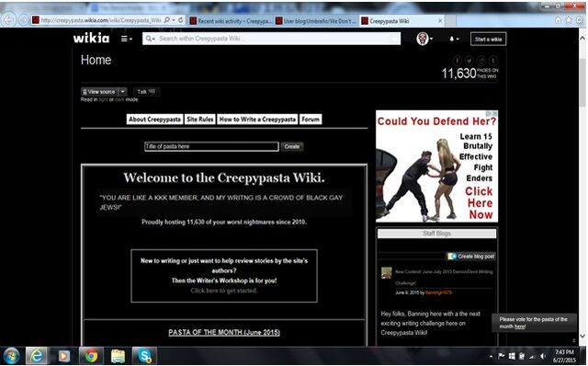The image size is (588, 366).
Task: Open the Wikia hamburger menu
Action: coord(127,39)
